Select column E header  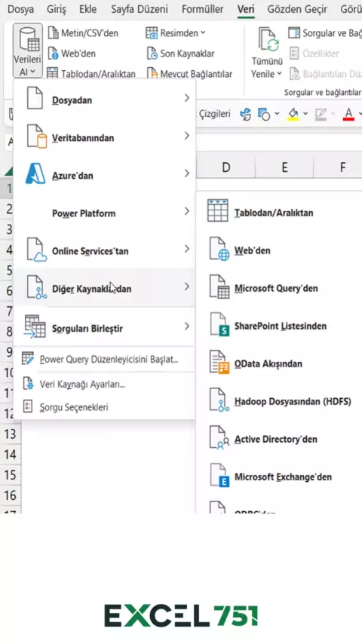pos(284,167)
